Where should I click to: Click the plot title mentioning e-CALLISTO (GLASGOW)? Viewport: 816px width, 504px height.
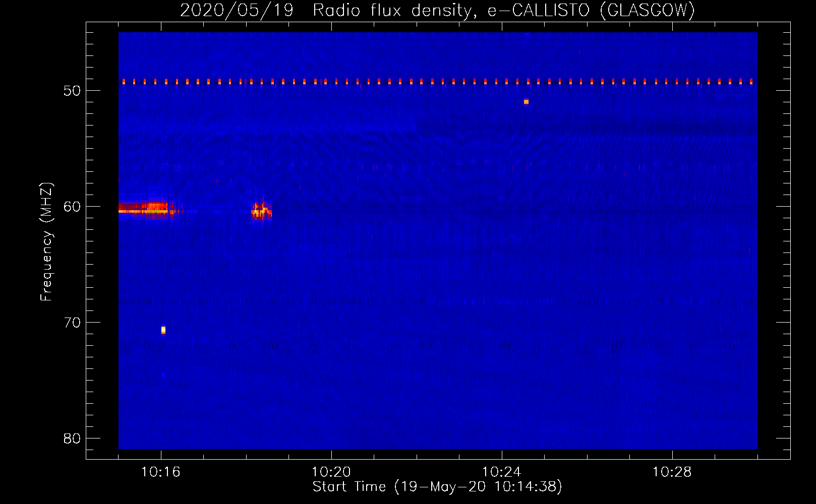coord(437,10)
